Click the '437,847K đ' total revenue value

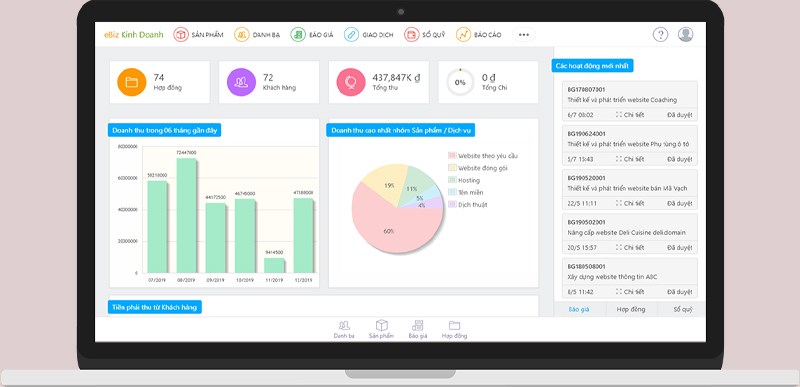[x=396, y=78]
